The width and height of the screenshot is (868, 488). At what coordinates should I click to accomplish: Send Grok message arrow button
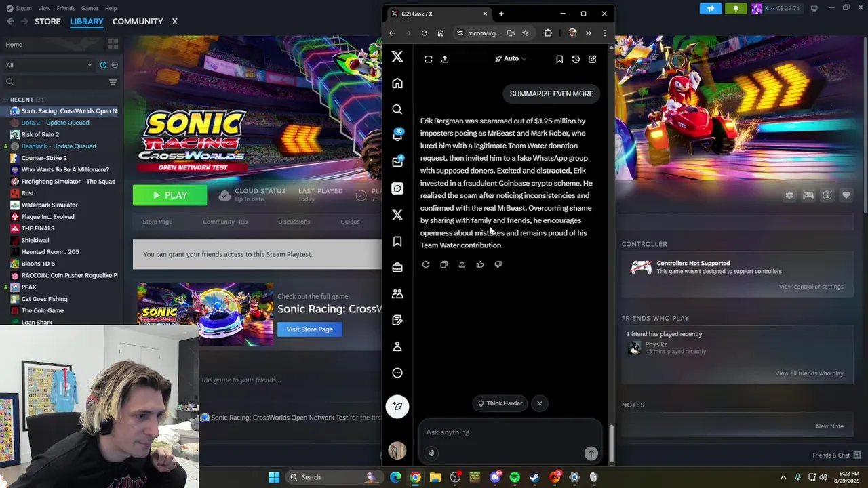tap(591, 453)
